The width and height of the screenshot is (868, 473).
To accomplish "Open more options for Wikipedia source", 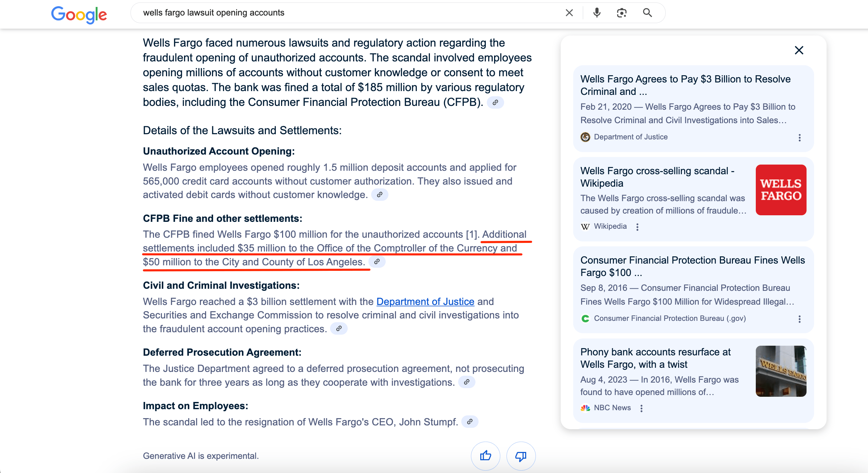I will pos(637,227).
